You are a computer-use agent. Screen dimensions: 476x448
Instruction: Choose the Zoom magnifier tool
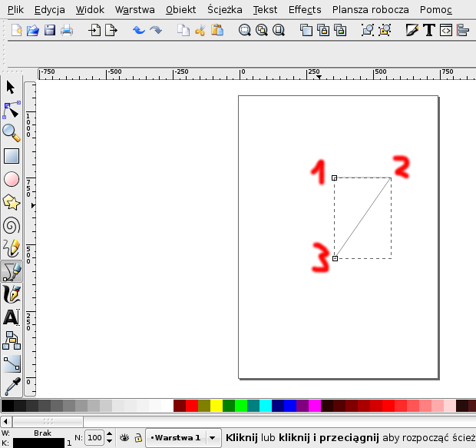coord(11,132)
